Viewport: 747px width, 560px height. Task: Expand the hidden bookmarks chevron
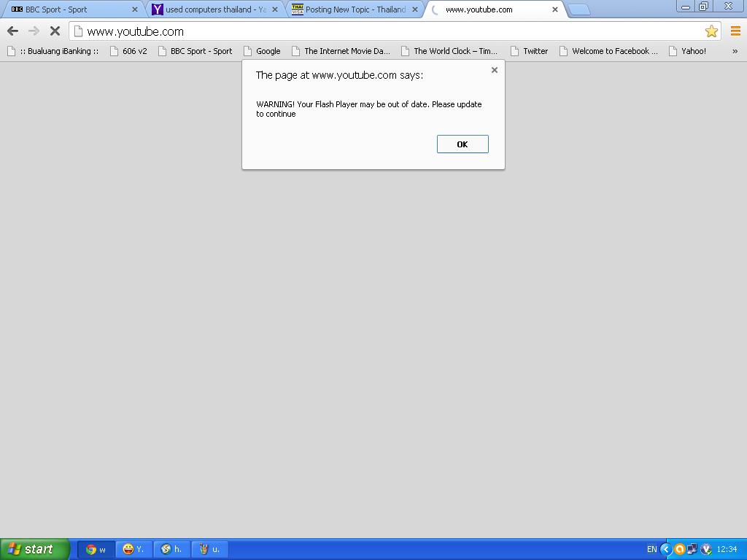pos(735,51)
